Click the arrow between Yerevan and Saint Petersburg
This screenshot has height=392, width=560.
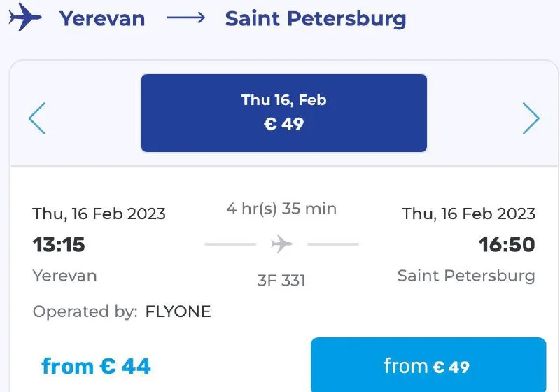pos(185,18)
